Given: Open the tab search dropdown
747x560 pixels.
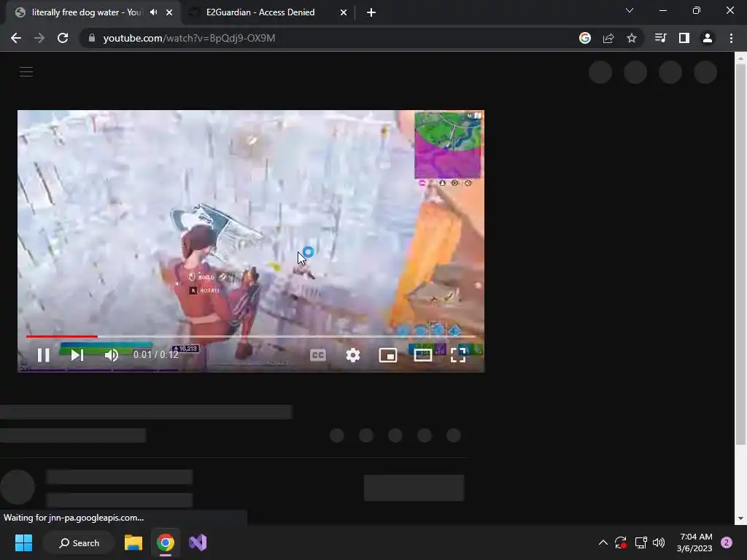Looking at the screenshot, I should click(630, 10).
